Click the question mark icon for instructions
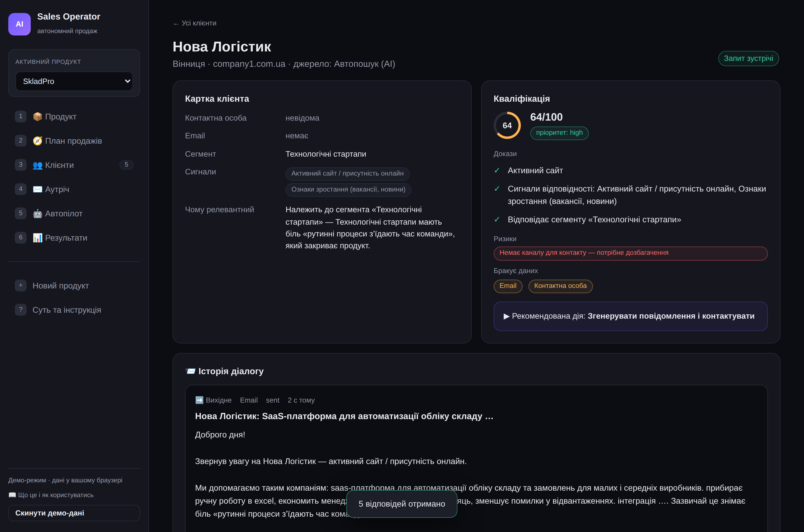This screenshot has width=804, height=532. click(x=21, y=310)
